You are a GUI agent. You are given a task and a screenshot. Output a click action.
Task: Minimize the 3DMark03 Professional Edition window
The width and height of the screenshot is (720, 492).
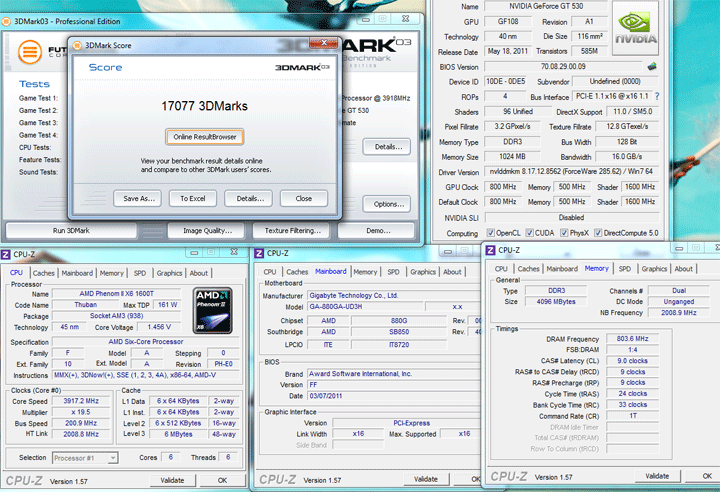tap(366, 19)
